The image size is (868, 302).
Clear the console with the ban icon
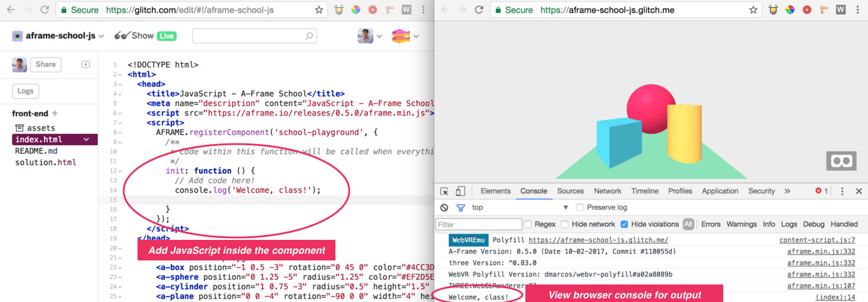tap(445, 207)
